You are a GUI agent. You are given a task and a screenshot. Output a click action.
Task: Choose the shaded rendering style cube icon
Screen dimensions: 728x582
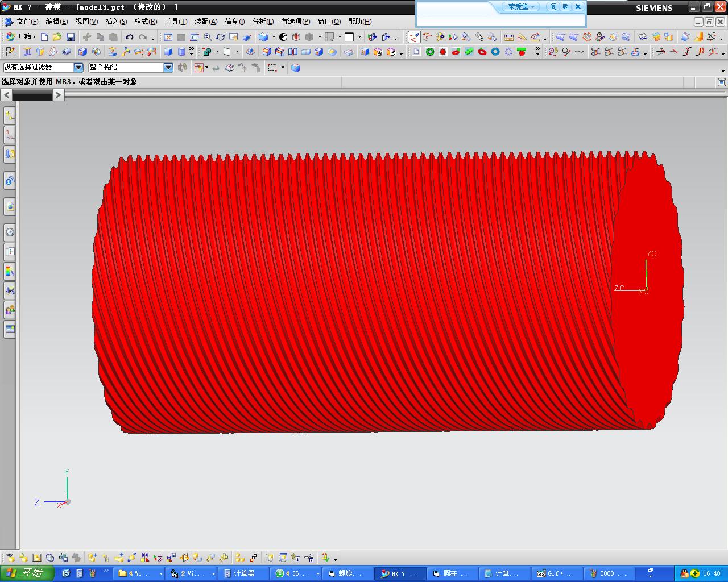click(x=263, y=37)
